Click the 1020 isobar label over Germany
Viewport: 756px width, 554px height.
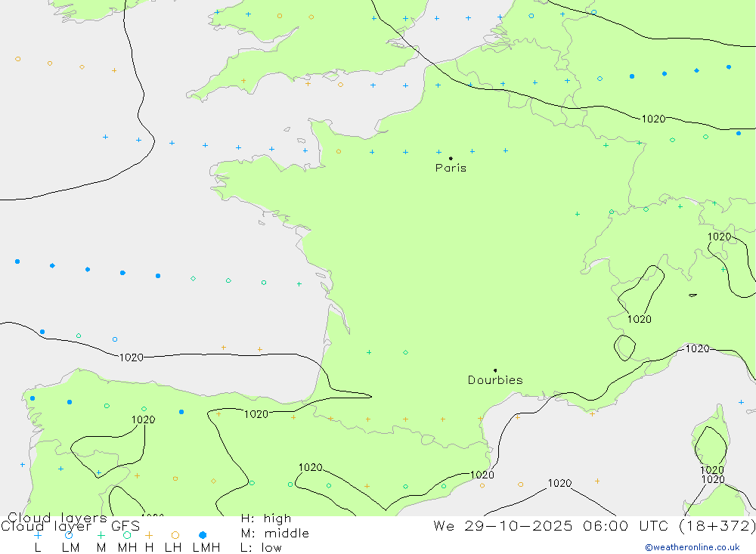pos(653,119)
